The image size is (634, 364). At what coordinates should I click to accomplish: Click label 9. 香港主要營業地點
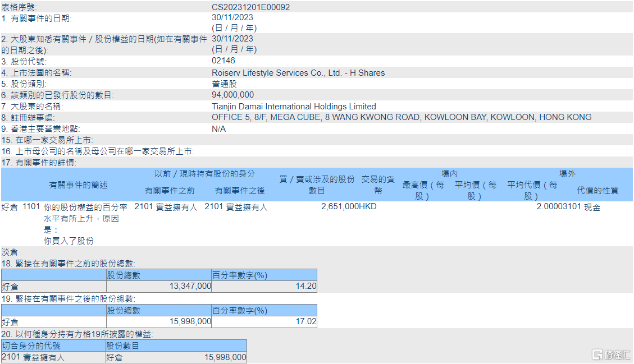tap(41, 129)
